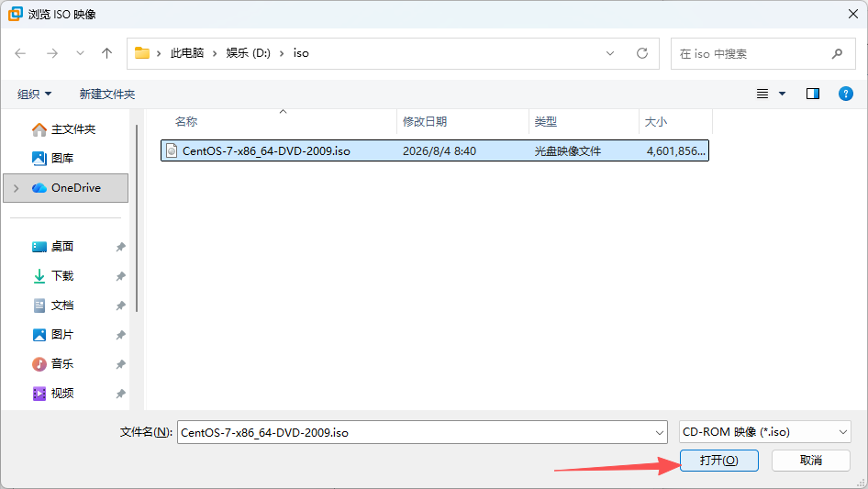Viewport: 868px width, 489px height.
Task: Open the 组织 menu
Action: pyautogui.click(x=34, y=94)
